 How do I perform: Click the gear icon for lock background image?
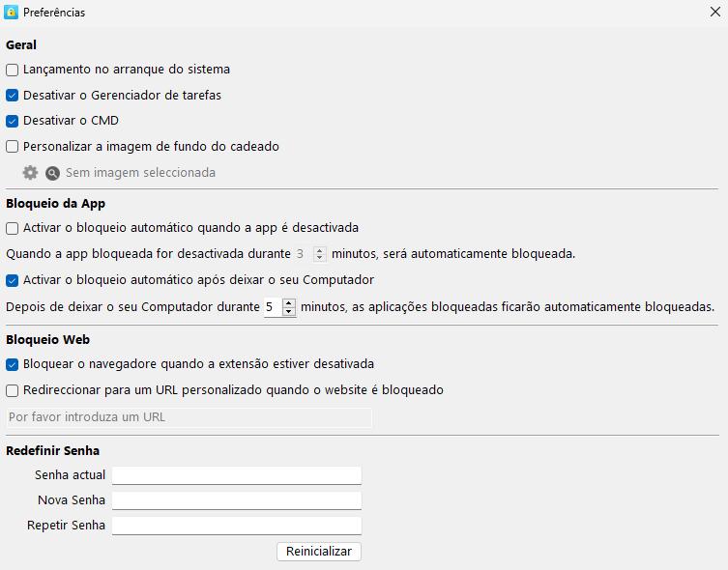(x=30, y=173)
